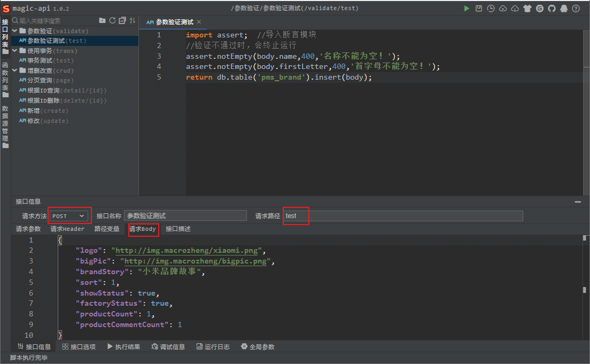Collapse the 参数验证(validate) group

click(14, 30)
